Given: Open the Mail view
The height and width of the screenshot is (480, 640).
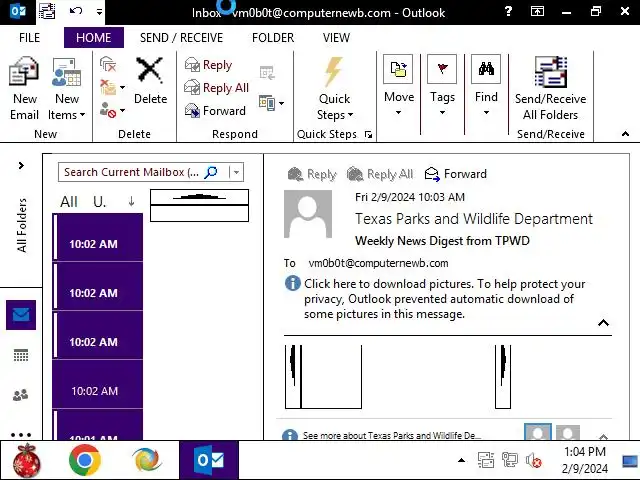Looking at the screenshot, I should (21, 315).
